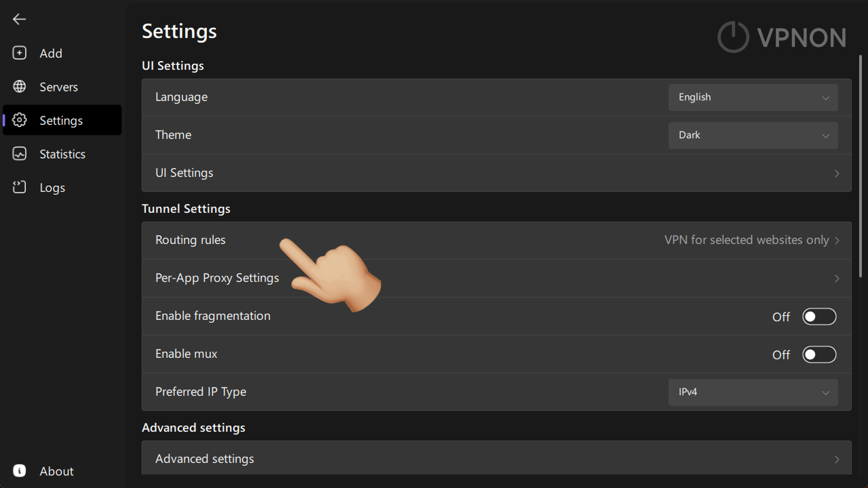Open the Language dropdown
Viewport: 868px width, 488px height.
point(753,97)
